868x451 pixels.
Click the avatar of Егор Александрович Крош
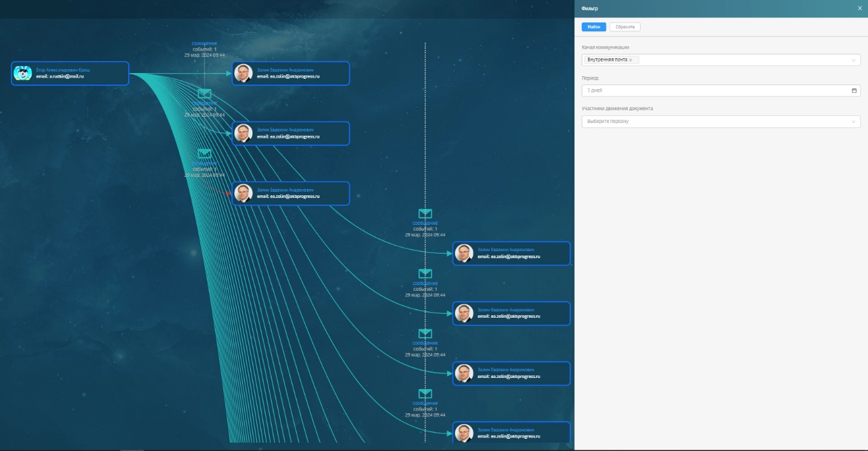(22, 73)
